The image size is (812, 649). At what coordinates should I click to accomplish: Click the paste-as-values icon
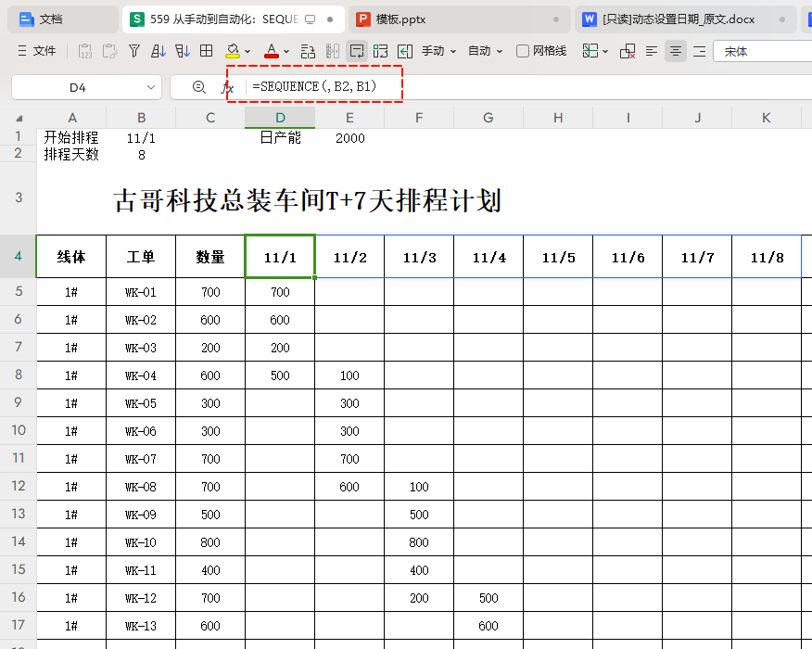coord(85,51)
